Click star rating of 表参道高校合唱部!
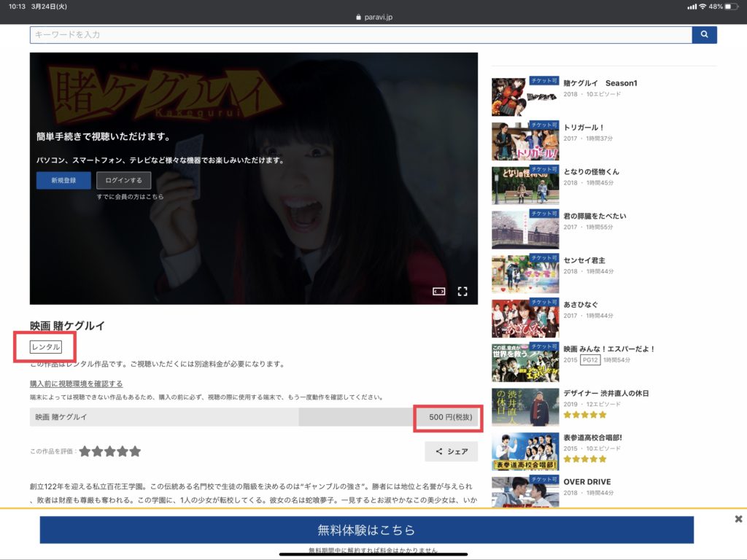This screenshot has height=560, width=747. point(585,459)
